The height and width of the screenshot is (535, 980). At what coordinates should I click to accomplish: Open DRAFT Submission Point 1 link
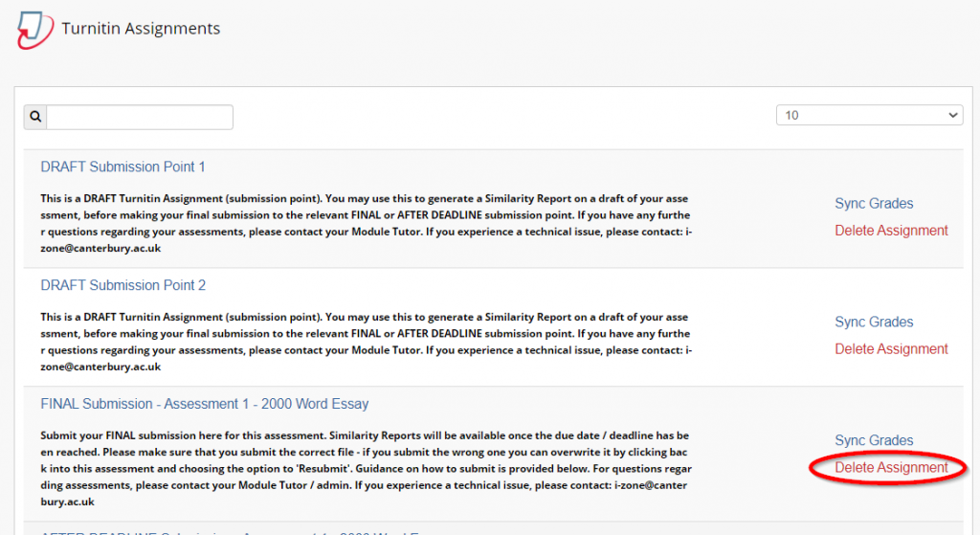(122, 167)
